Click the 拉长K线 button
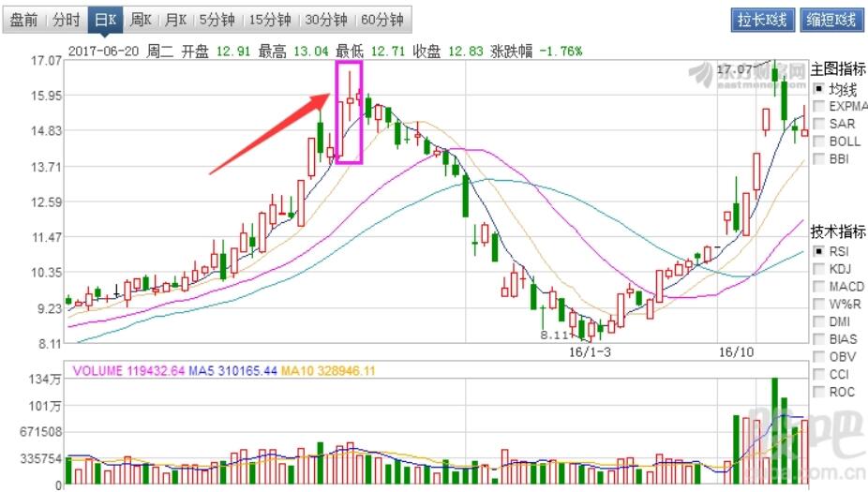The image size is (868, 492). click(x=762, y=21)
